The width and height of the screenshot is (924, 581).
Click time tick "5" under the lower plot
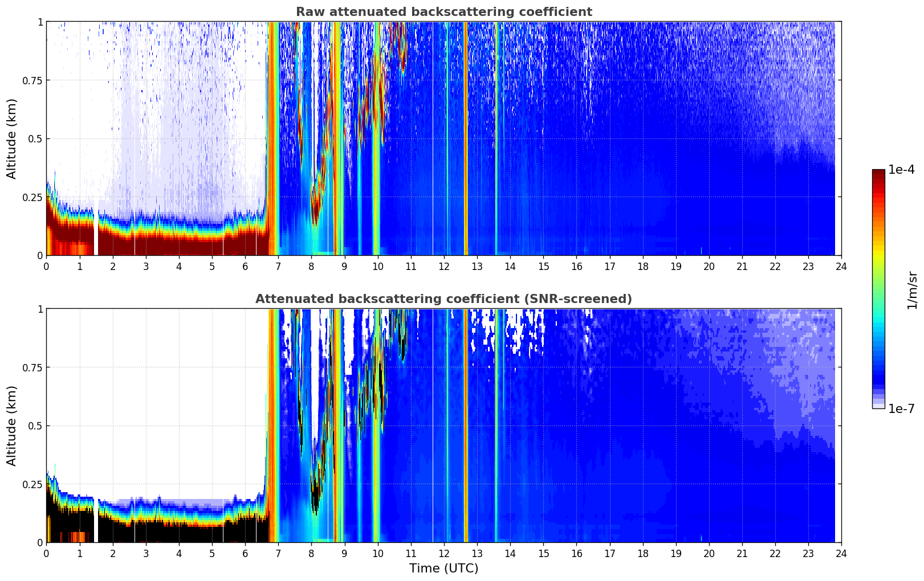pos(212,553)
